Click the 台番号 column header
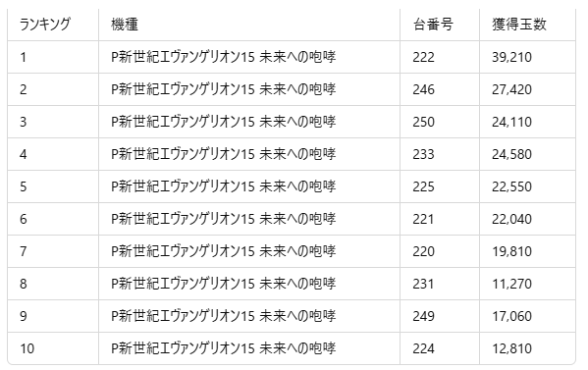Screen dimensions: 588x370 (x=433, y=25)
